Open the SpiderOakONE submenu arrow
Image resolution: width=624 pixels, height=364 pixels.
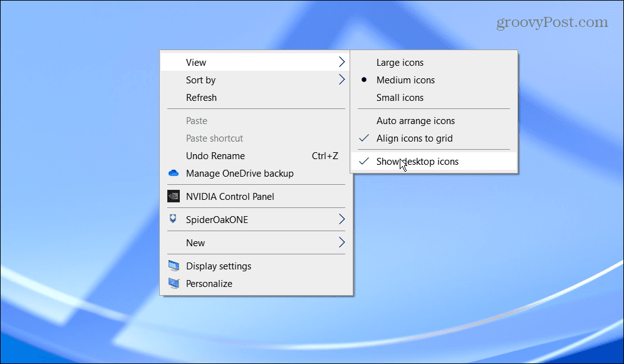coord(341,220)
